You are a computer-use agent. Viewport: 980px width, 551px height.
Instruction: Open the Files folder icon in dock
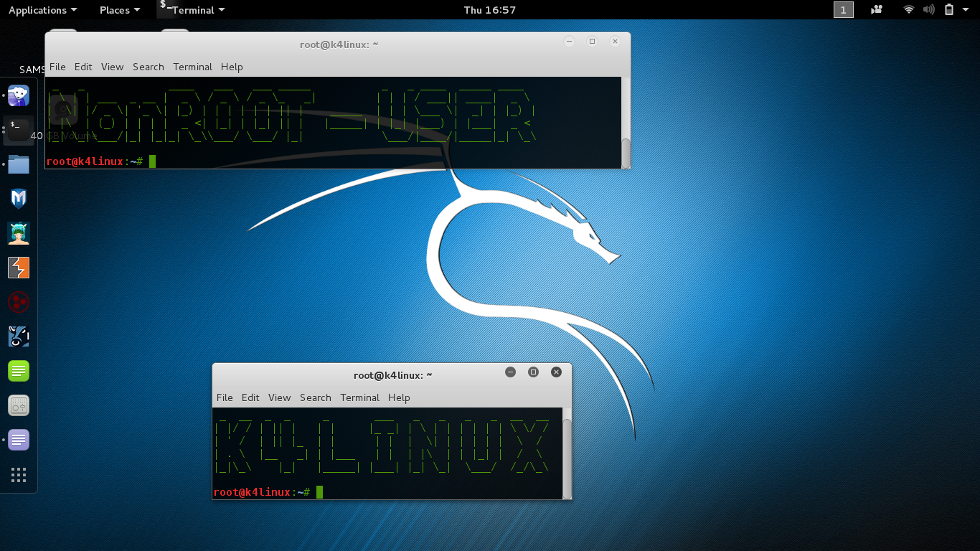coord(19,164)
